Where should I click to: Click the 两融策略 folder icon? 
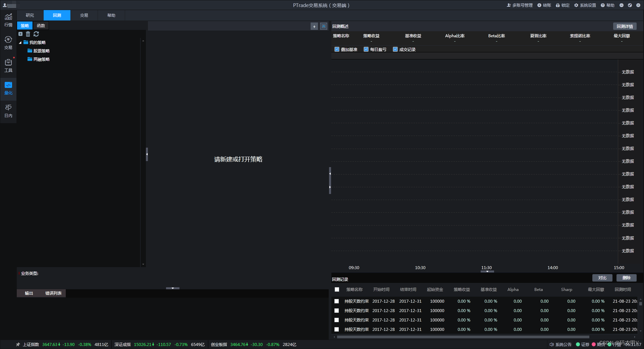(x=30, y=59)
